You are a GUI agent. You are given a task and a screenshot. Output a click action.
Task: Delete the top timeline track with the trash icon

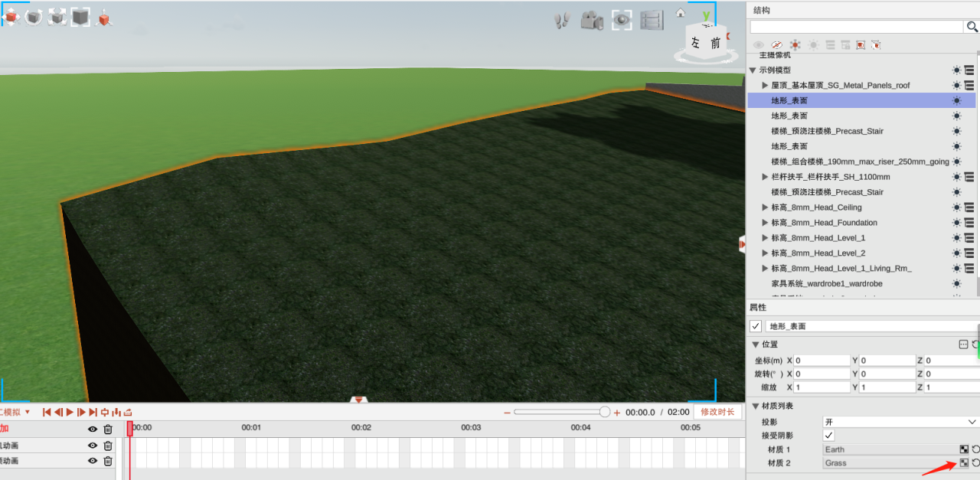[108, 429]
